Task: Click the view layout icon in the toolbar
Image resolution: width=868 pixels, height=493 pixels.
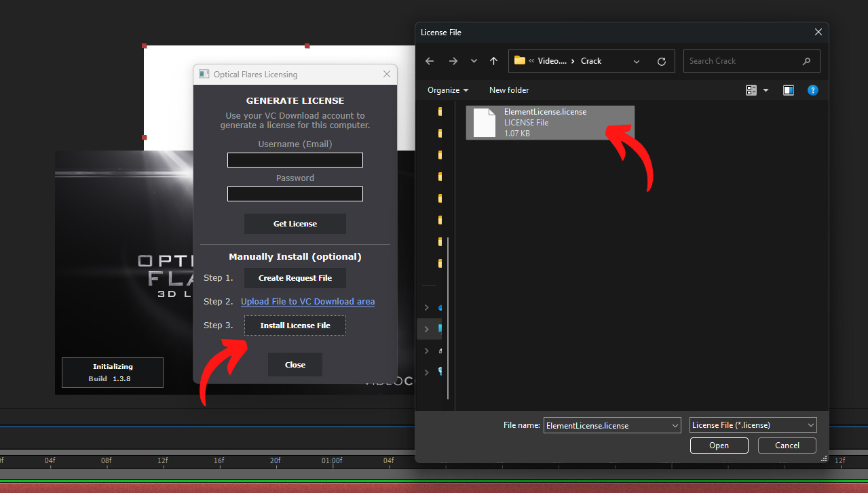Action: tap(751, 90)
